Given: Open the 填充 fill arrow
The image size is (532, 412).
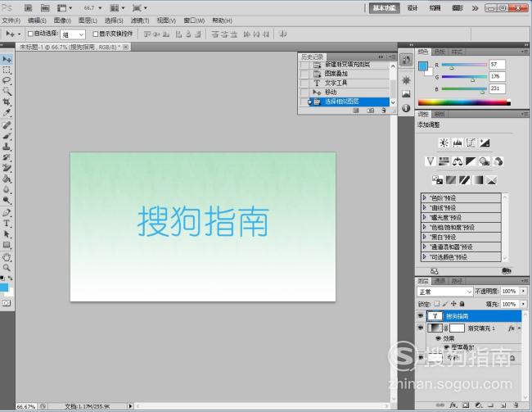Looking at the screenshot, I should point(523,304).
